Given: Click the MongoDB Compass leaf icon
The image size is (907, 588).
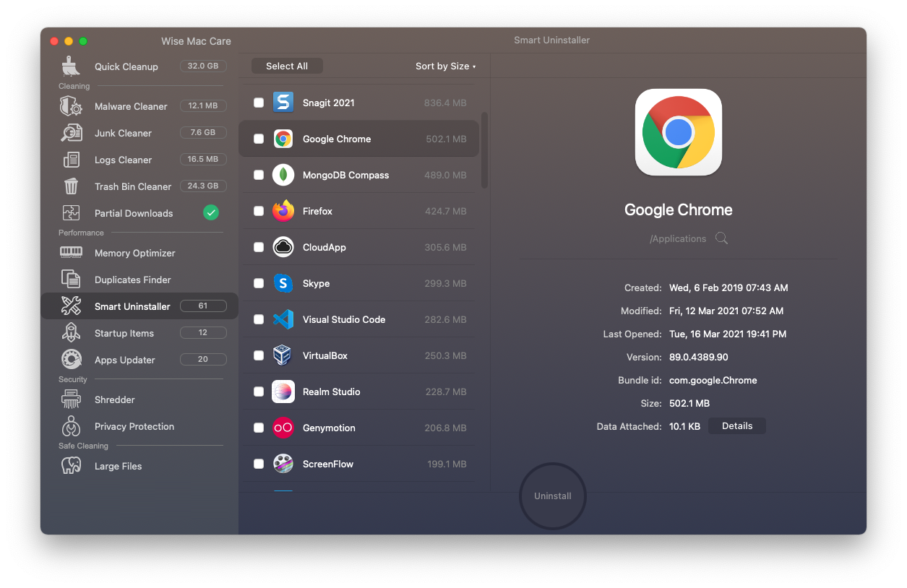Looking at the screenshot, I should [x=283, y=175].
